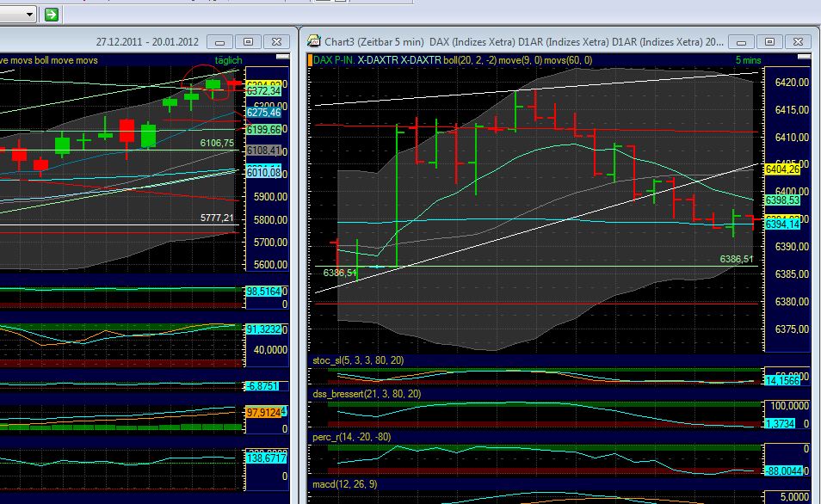Select the täglich timeframe label
This screenshot has height=504, width=821.
227,60
